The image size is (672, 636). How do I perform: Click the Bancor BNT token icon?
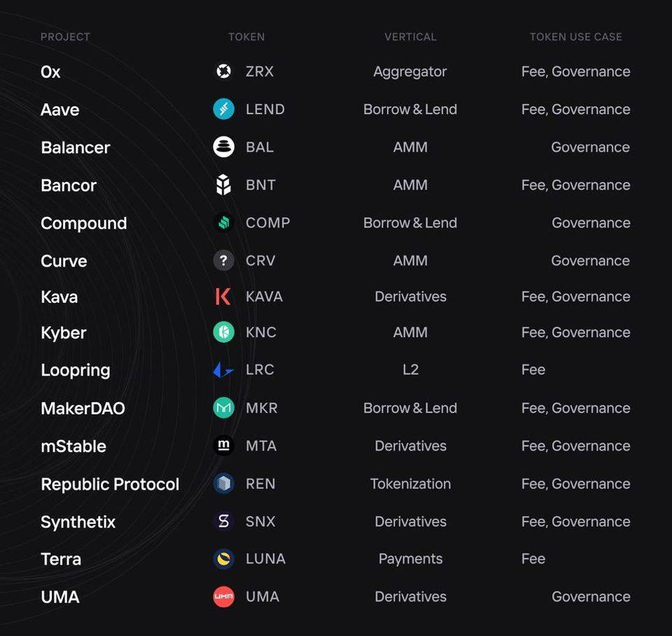(x=223, y=185)
